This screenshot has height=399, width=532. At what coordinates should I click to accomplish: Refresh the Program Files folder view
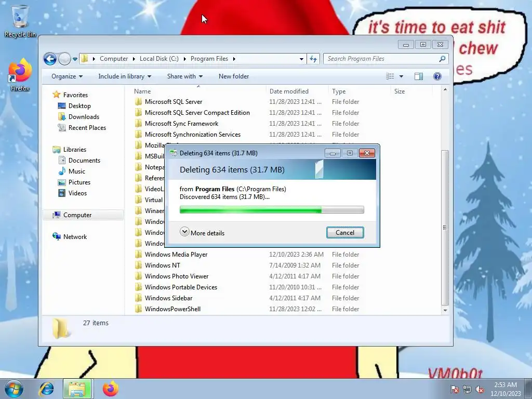313,59
